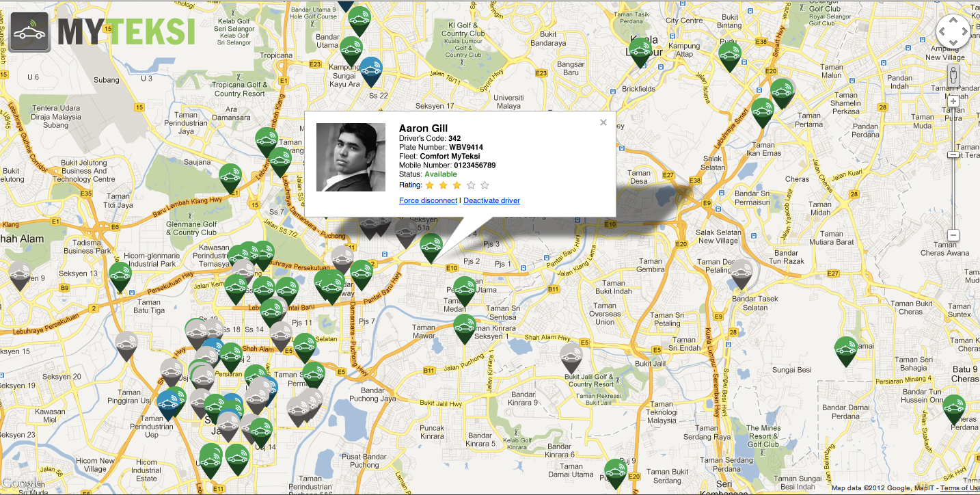Select the green taxi marker near Taman Damai Utama
The height and width of the screenshot is (495, 980).
[616, 474]
